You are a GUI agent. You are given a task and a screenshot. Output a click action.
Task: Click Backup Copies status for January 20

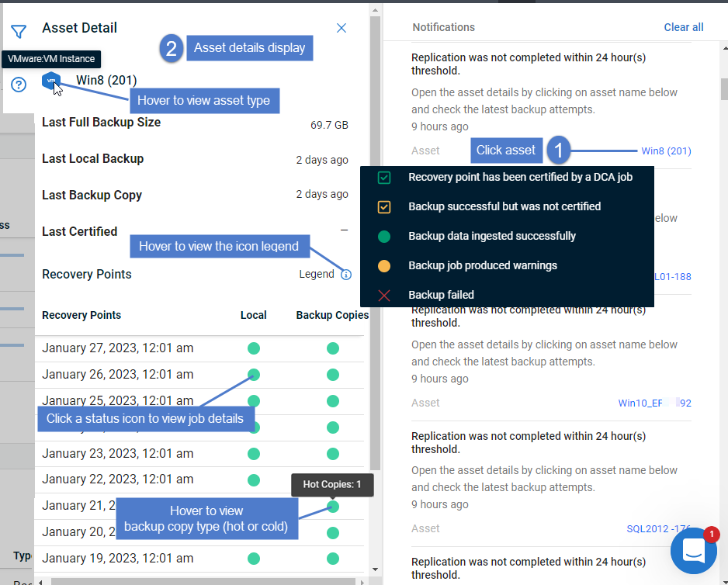[x=333, y=533]
